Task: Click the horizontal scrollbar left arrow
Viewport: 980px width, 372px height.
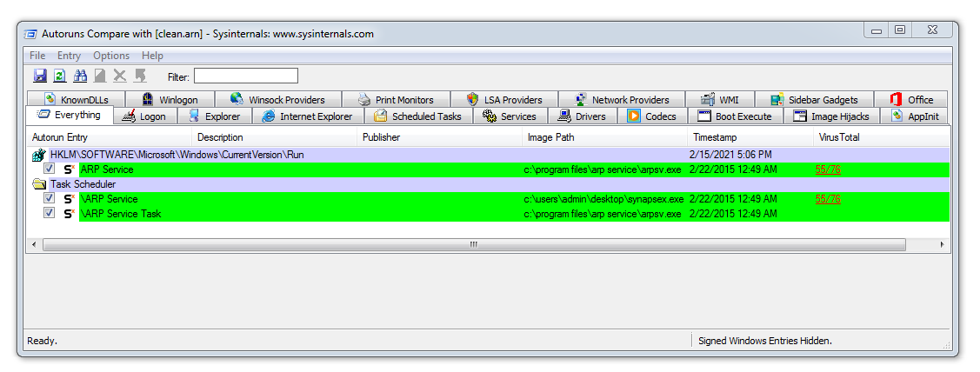Action: [34, 244]
